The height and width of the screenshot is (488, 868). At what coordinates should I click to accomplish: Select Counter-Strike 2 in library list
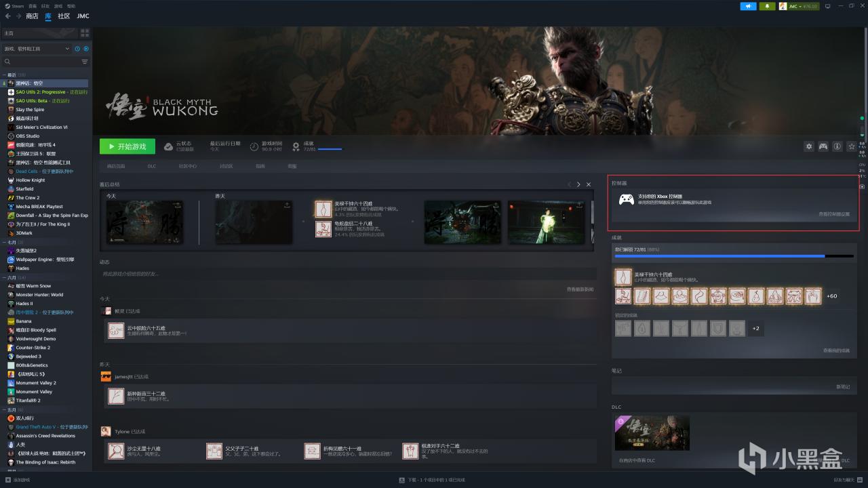[x=33, y=348]
